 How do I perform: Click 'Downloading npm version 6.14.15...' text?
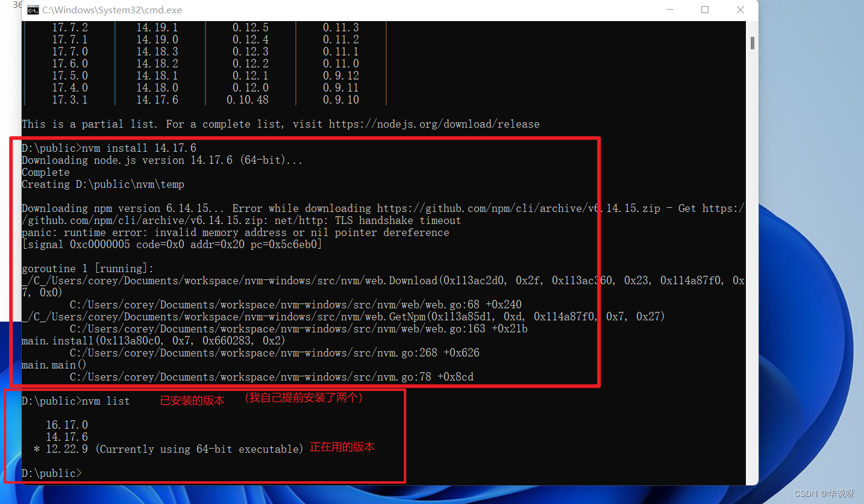124,208
